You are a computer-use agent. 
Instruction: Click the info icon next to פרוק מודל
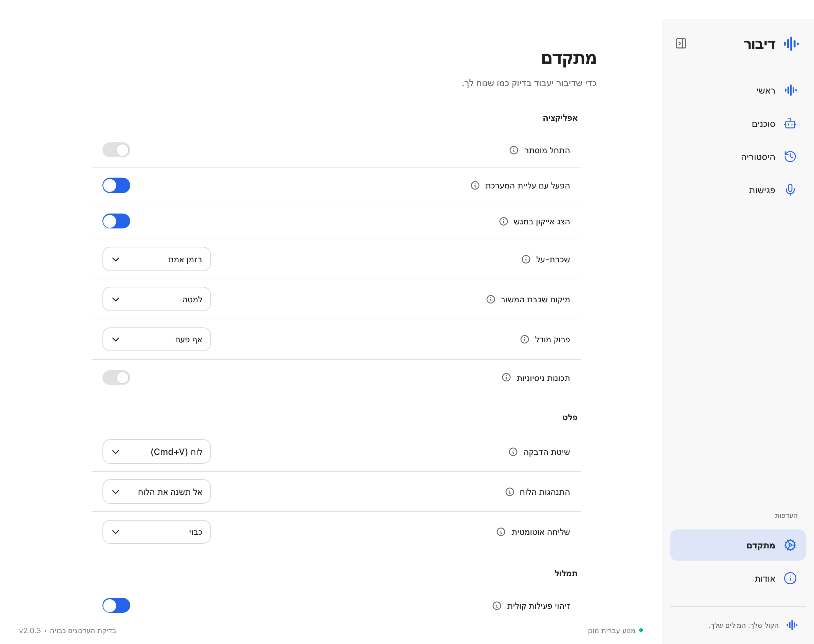click(525, 339)
